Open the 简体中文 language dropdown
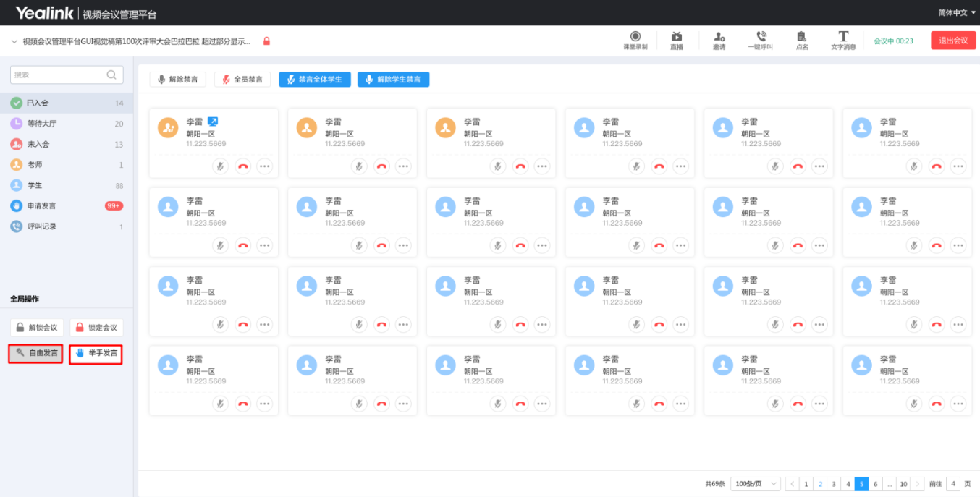 click(956, 13)
